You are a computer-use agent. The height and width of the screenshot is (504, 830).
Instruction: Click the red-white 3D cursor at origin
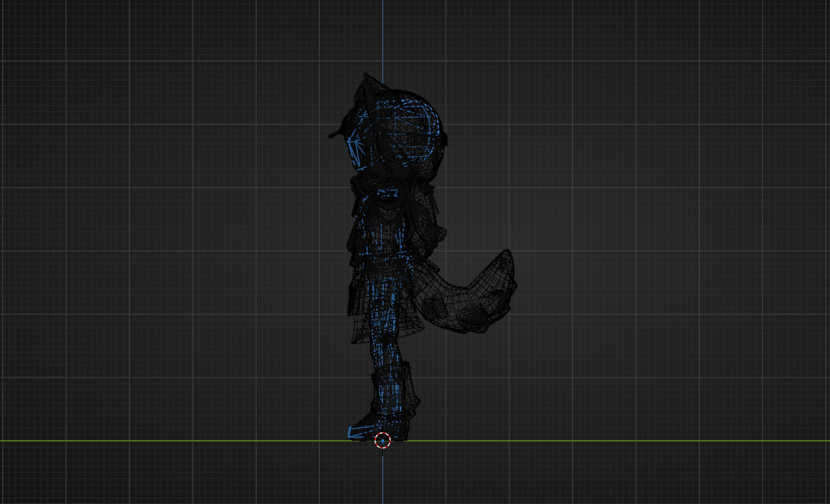coord(382,440)
